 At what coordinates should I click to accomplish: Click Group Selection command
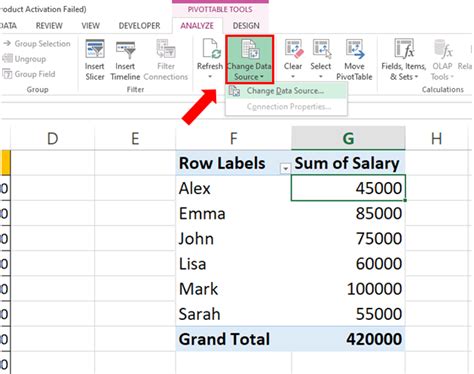(37, 44)
